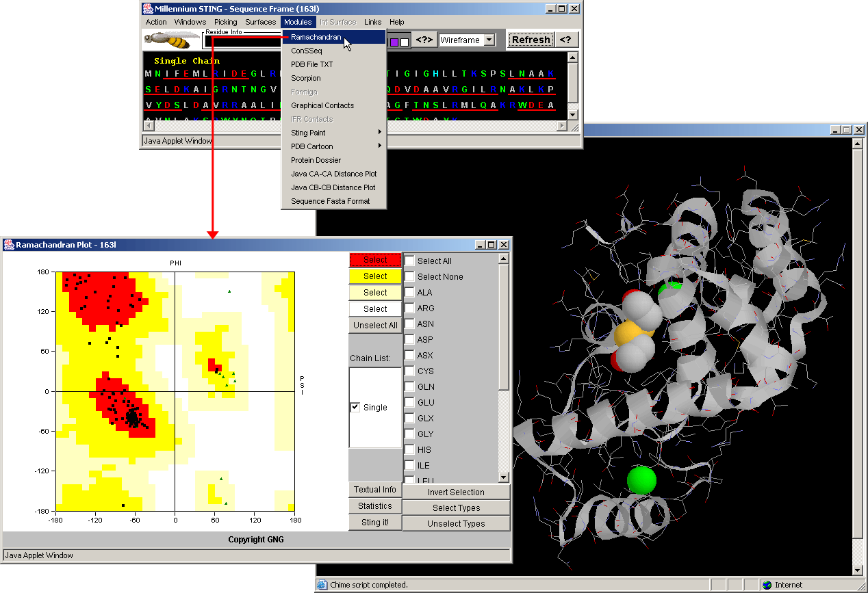Choose Sequence Fasta Format entry
The image size is (868, 593).
334,201
